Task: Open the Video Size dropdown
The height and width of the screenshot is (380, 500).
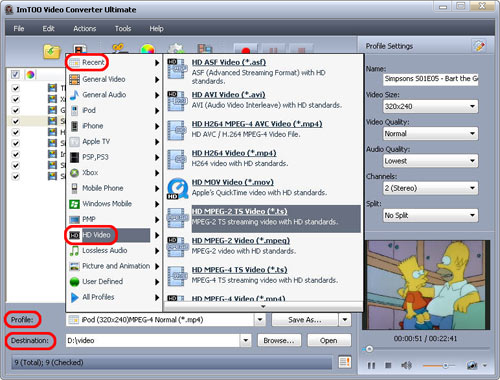Action: [x=431, y=106]
